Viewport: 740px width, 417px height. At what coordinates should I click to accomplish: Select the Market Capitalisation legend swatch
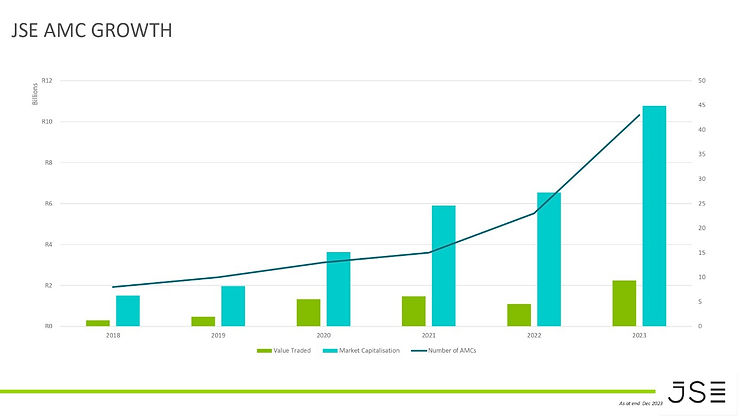coord(330,350)
